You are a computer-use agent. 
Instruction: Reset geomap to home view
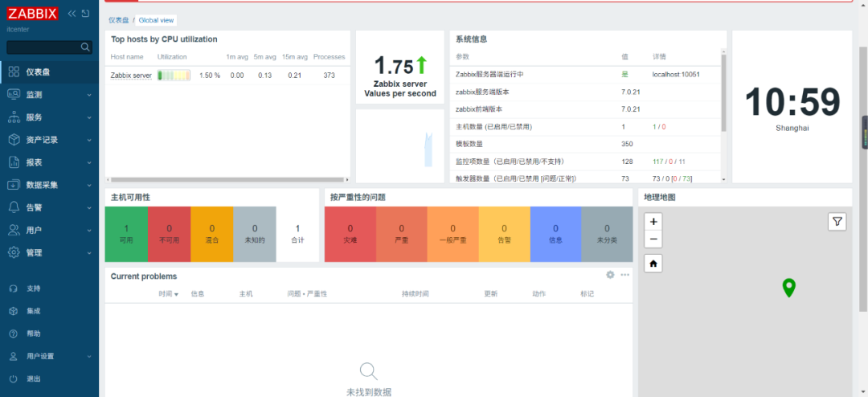[x=653, y=264]
